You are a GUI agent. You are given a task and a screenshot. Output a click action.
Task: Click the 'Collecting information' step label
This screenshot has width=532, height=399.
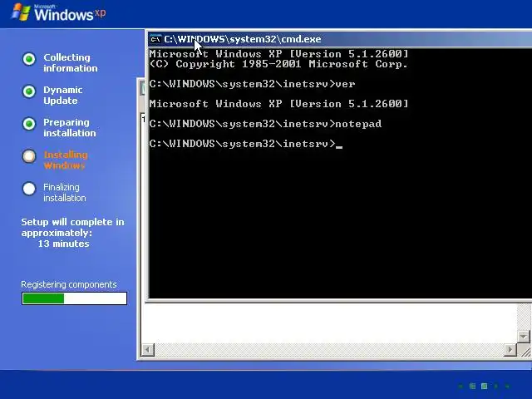tap(70, 63)
